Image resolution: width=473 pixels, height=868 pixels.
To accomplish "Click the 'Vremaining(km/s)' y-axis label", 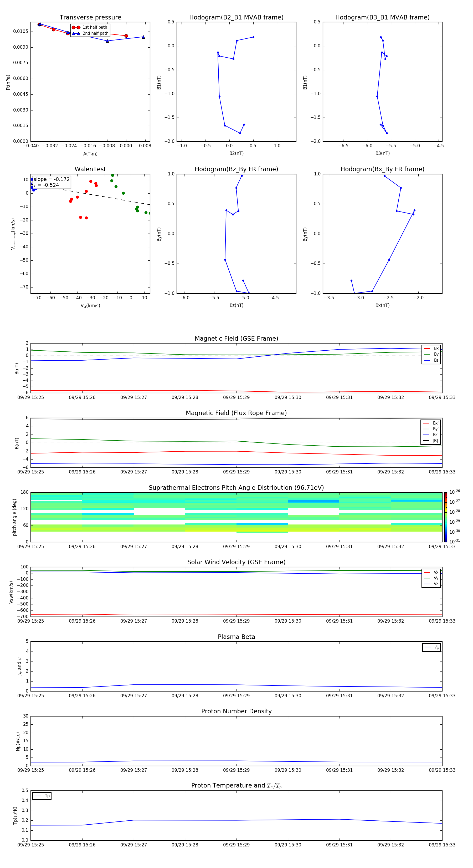I will tap(13, 234).
